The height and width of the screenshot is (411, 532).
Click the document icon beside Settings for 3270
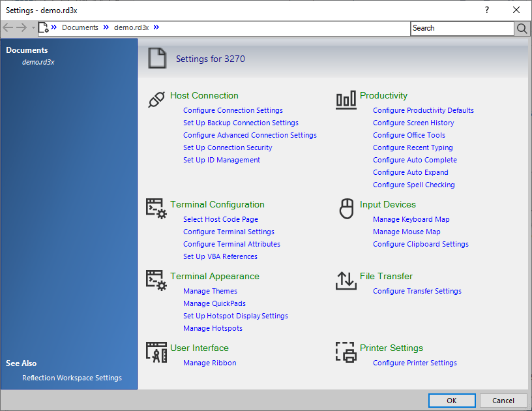157,58
